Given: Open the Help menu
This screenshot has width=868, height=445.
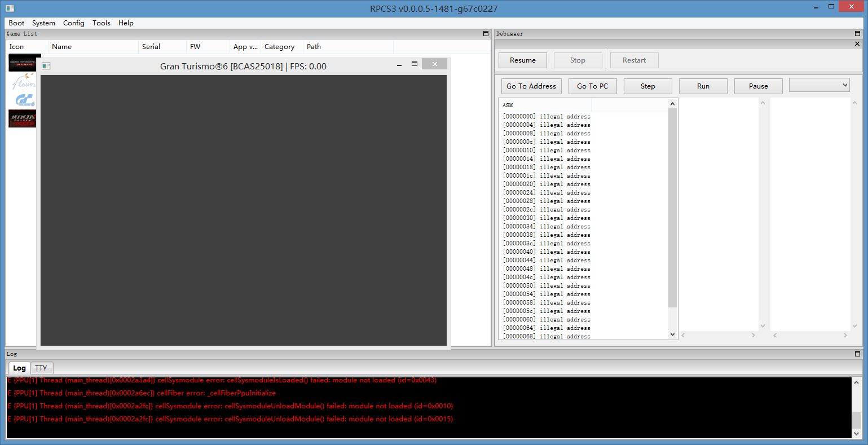Looking at the screenshot, I should point(126,23).
